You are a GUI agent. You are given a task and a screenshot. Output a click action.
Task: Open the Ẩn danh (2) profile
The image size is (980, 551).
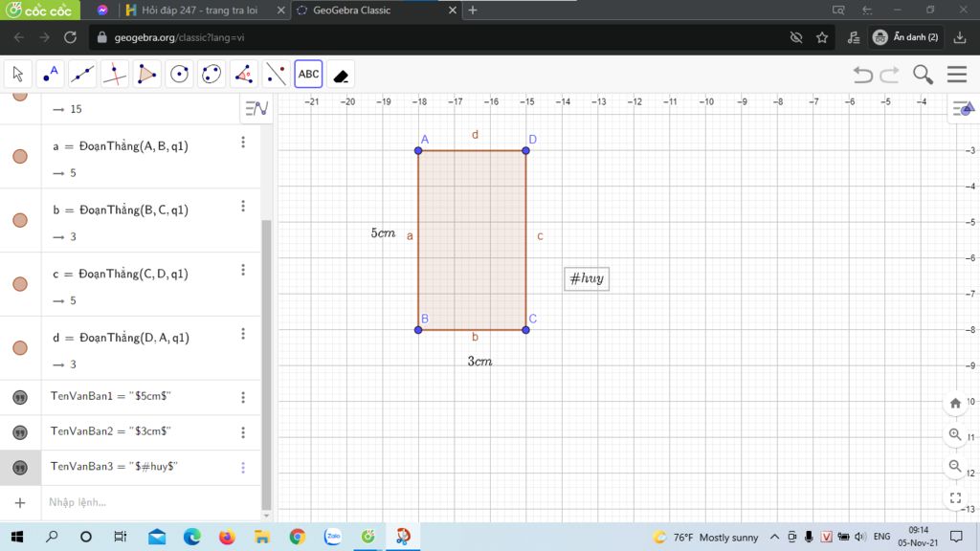[x=907, y=37]
